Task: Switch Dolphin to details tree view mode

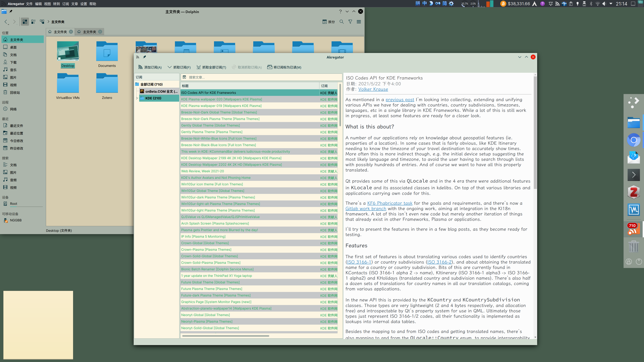Action: point(42,22)
